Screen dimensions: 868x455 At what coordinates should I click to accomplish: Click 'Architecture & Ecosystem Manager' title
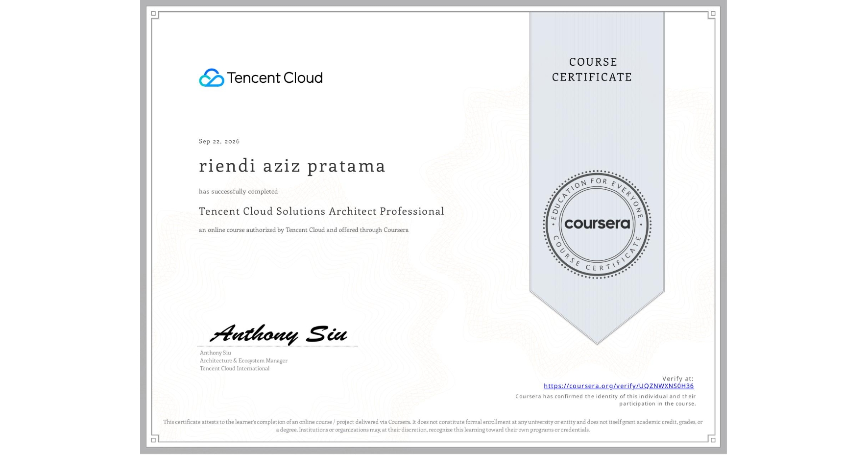(243, 360)
